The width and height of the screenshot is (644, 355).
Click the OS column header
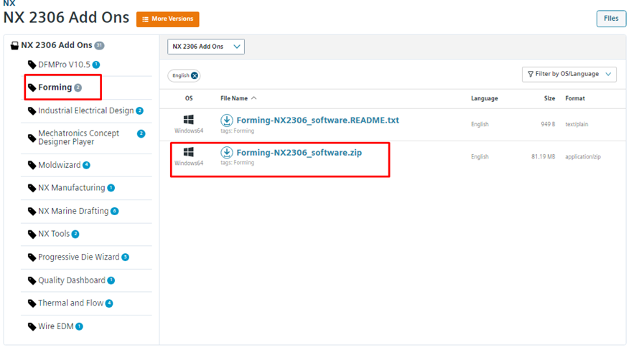189,98
